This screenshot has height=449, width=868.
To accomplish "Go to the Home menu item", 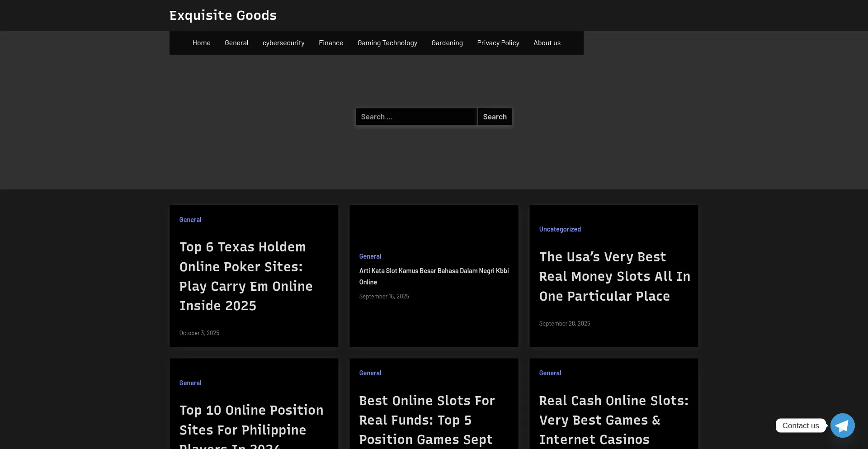I will (x=201, y=43).
